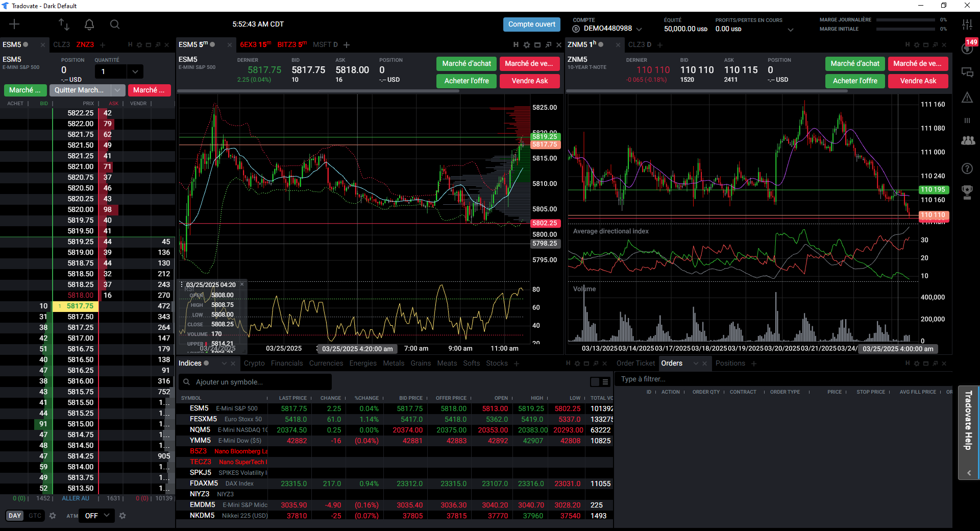Click Vendre Ask on the ZNM5 chart
Screen dimensions: 980x531
(918, 81)
